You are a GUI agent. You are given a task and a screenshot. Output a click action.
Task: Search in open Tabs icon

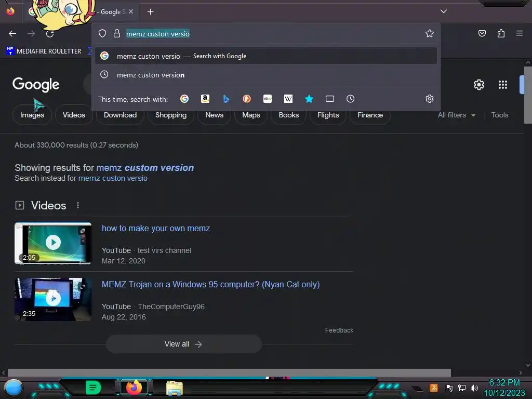click(x=330, y=99)
